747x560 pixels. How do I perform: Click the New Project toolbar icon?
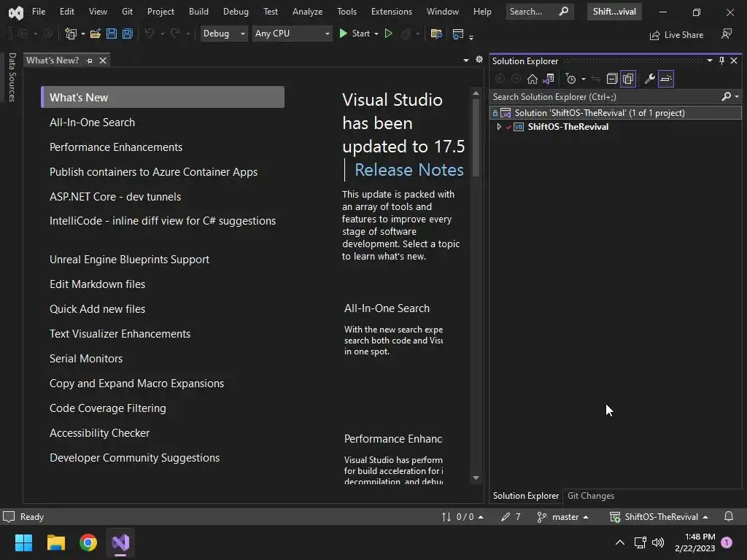[71, 34]
